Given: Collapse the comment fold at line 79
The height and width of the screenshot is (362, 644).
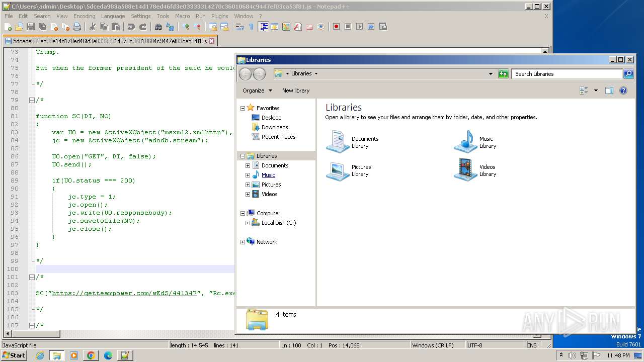Looking at the screenshot, I should 32,100.
